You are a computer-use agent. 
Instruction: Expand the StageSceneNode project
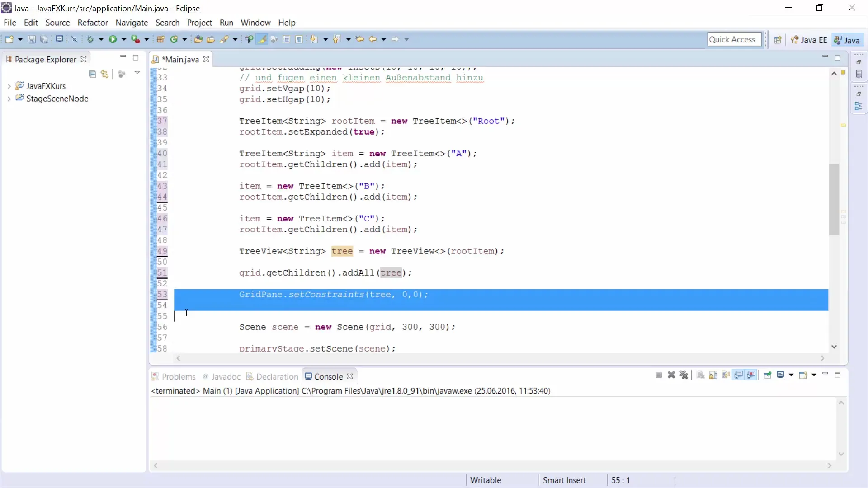click(9, 99)
